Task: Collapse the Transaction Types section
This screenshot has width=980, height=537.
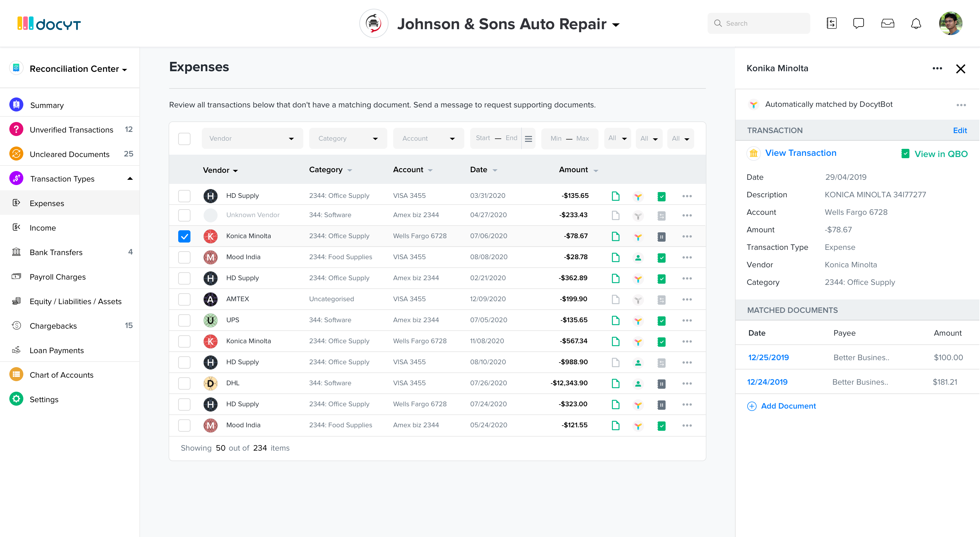Action: click(130, 179)
